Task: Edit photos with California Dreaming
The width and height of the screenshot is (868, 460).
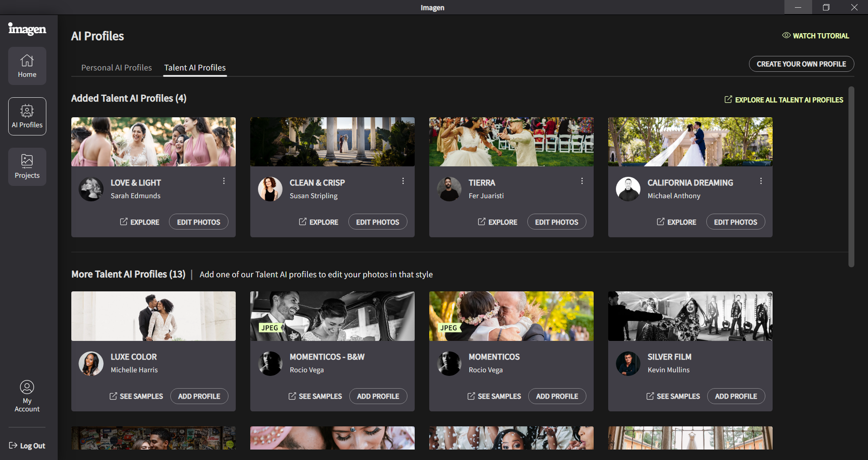Action: (735, 222)
